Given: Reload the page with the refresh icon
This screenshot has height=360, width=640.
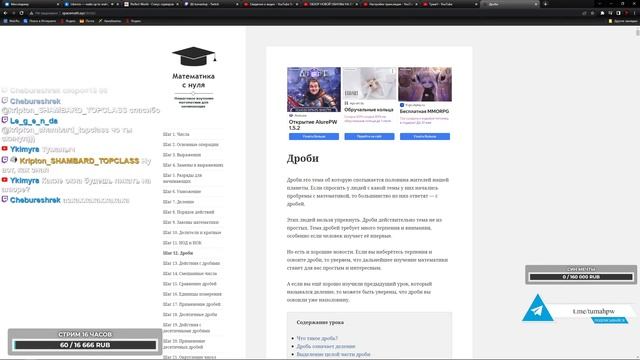Looking at the screenshot, I should 21,13.
